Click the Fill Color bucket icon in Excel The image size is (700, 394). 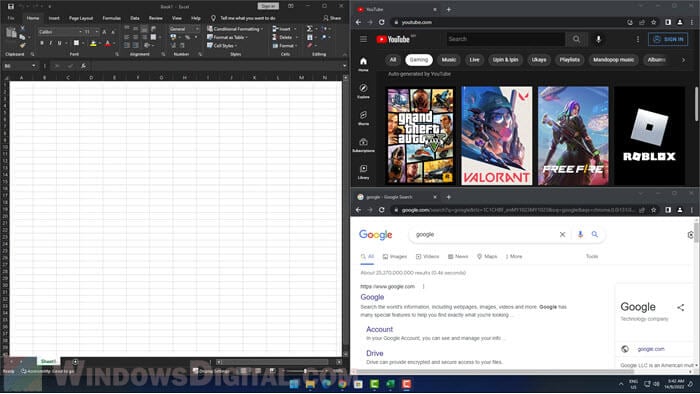pyautogui.click(x=93, y=43)
